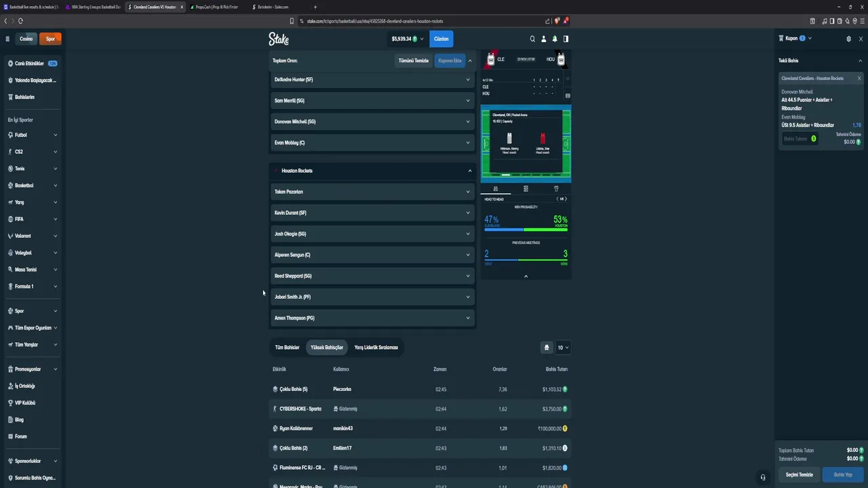Open betslip settings gear icon
The width and height of the screenshot is (868, 488).
pos(848,39)
